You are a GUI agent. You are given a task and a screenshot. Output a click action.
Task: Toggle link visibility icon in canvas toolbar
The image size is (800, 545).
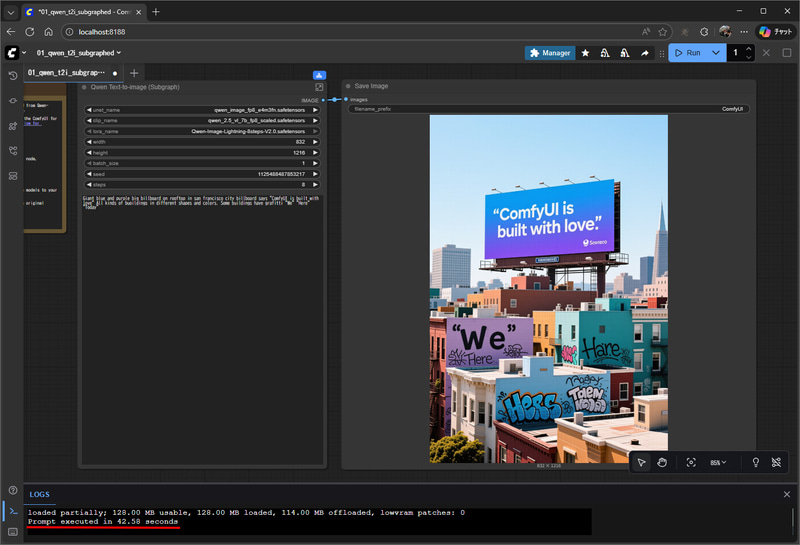[776, 463]
